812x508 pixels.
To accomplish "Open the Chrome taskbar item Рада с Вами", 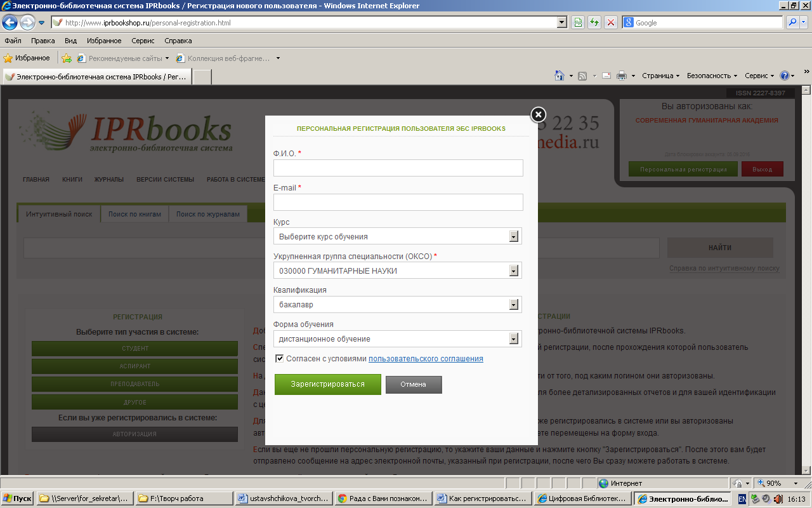I will 383,498.
